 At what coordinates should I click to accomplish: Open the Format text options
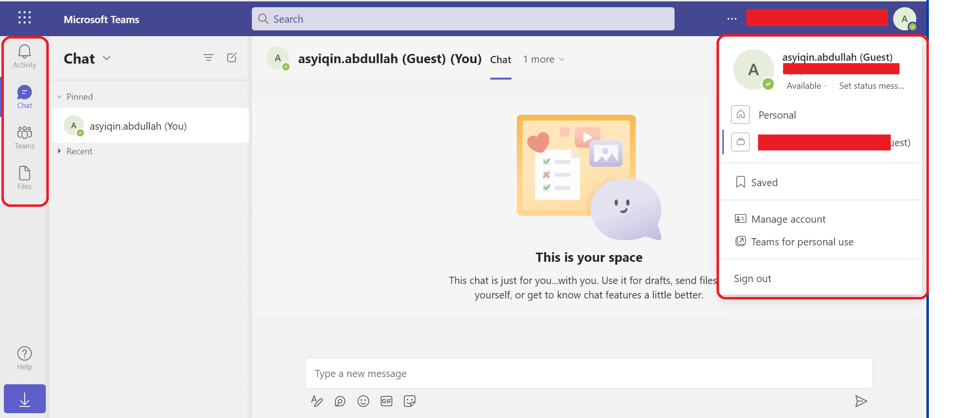(x=317, y=401)
